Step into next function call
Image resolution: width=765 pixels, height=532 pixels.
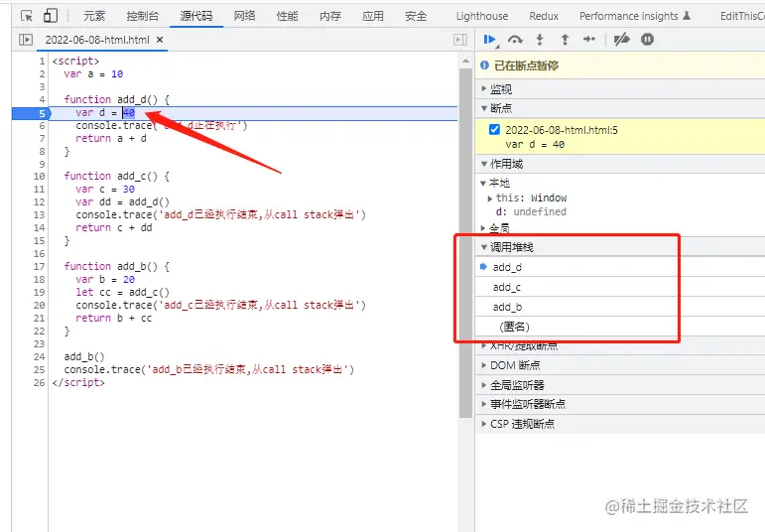click(540, 40)
